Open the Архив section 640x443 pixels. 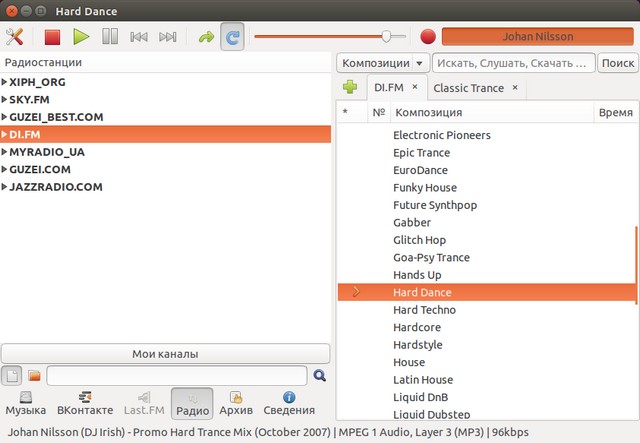pos(236,403)
